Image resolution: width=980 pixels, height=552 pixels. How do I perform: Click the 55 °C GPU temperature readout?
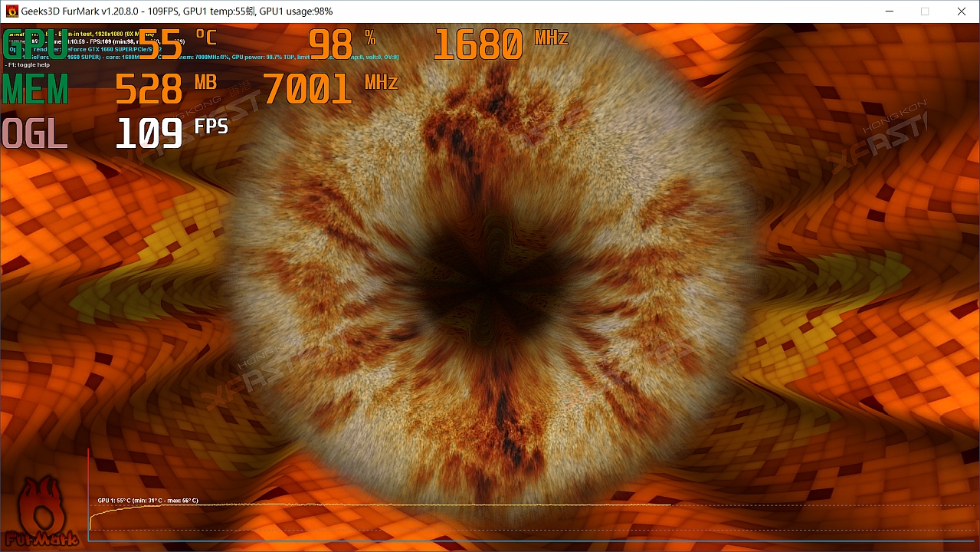[x=176, y=44]
